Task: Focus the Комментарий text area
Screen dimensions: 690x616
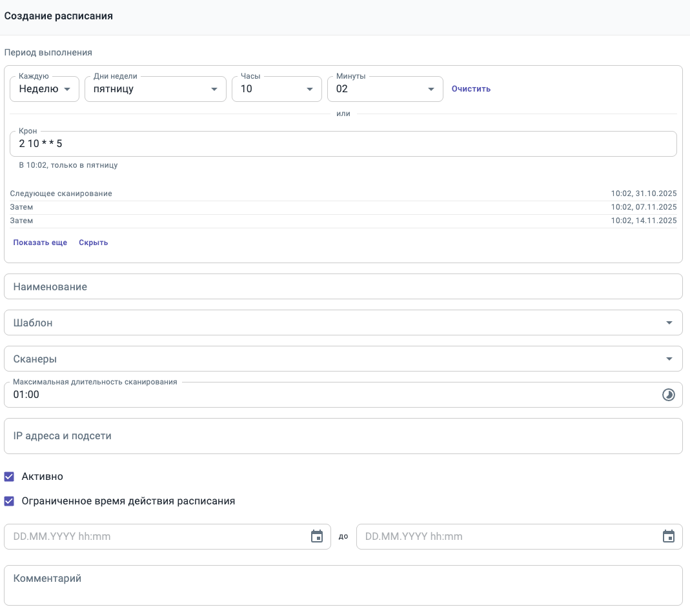Action: 343,585
